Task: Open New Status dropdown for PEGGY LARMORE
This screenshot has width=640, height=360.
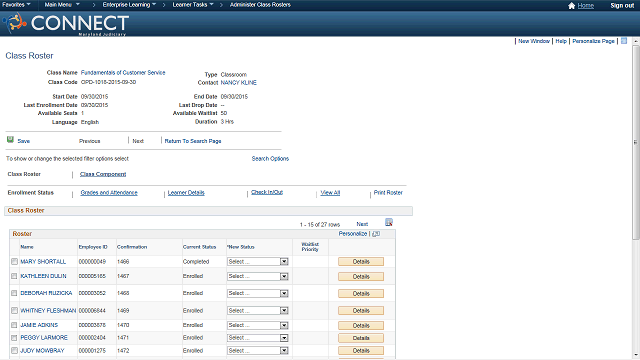Action: tap(258, 338)
